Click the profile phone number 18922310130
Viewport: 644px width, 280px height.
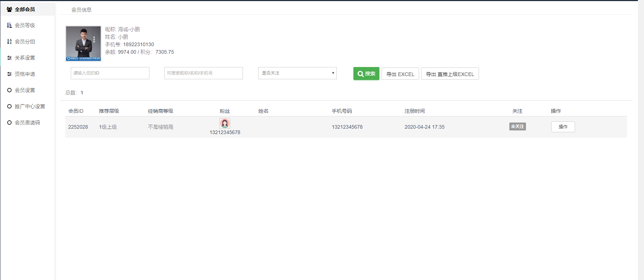click(139, 44)
